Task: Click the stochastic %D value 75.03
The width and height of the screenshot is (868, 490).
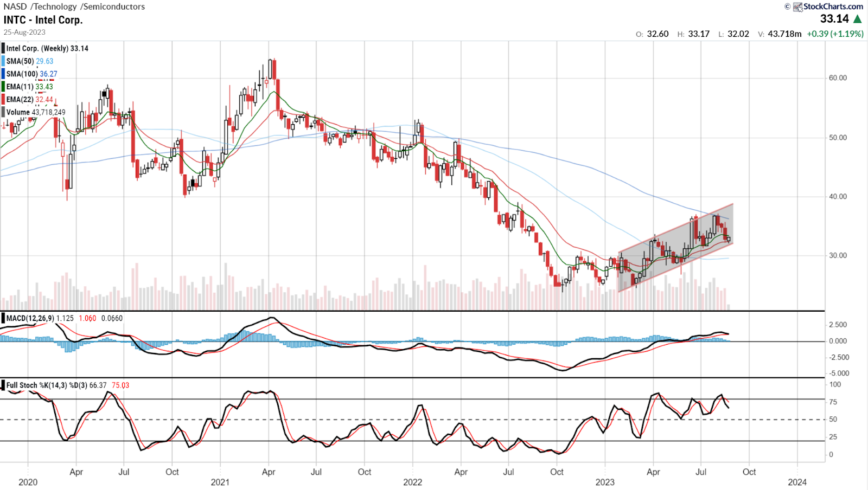Action: [120, 385]
